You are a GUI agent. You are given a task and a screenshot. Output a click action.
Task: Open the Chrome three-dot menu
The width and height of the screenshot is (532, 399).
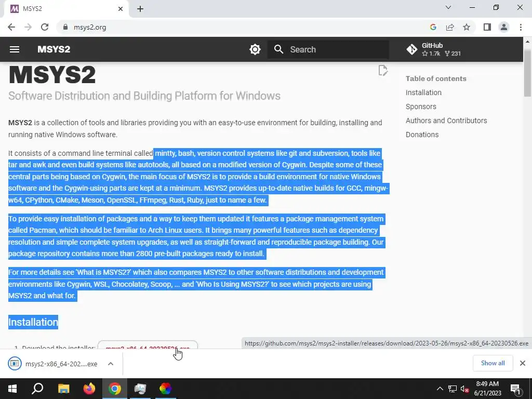[x=521, y=27]
